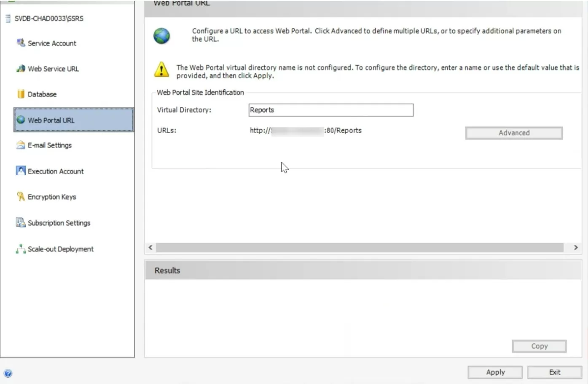Click the Service Account people icon

[21, 43]
